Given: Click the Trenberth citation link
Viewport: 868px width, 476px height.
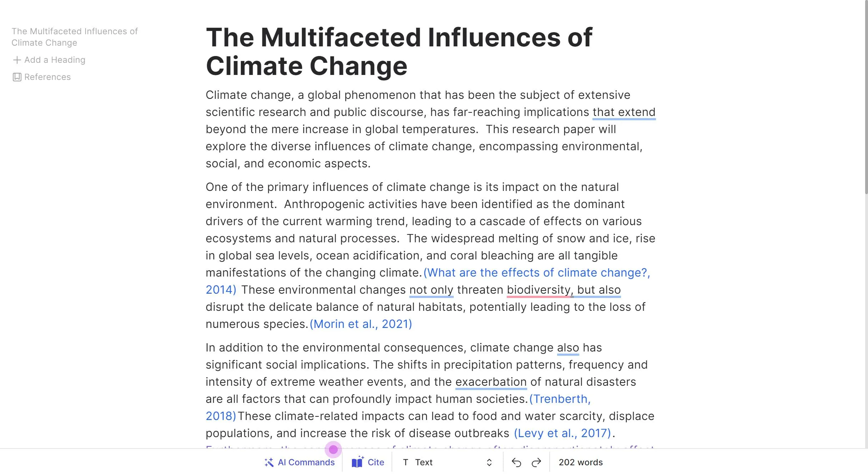Looking at the screenshot, I should 560,399.
